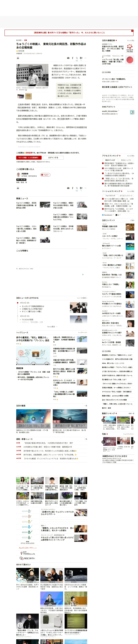Click the enlarge-photo icon beside the photo caption
The height and width of the screenshot is (644, 138).
26,90
